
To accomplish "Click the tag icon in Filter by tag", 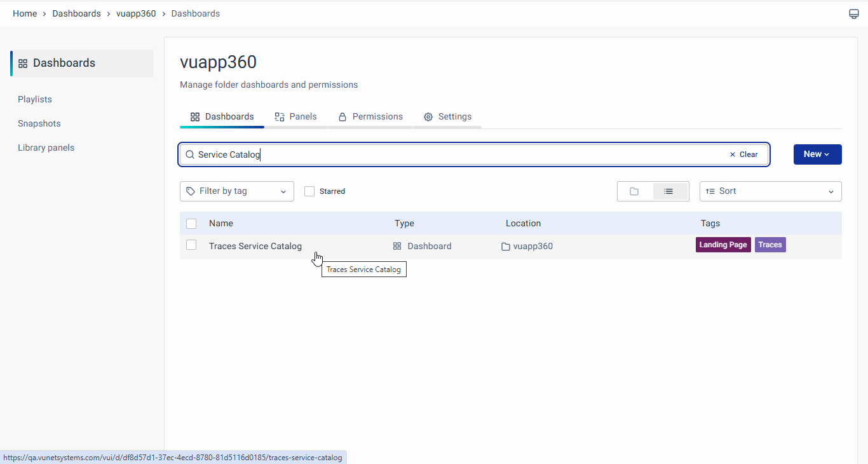I will tap(191, 191).
